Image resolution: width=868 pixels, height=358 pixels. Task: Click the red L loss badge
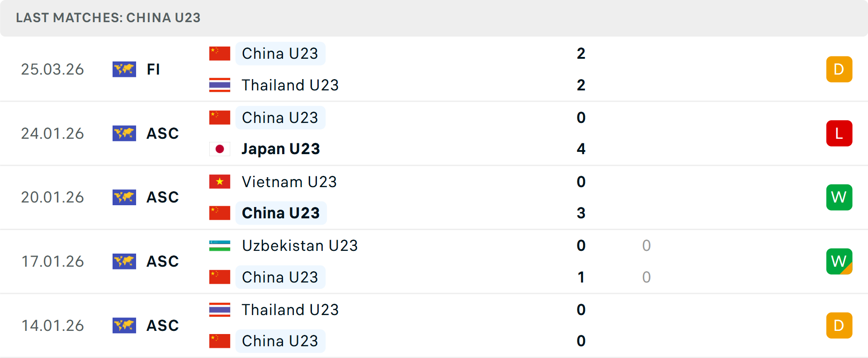(x=839, y=133)
